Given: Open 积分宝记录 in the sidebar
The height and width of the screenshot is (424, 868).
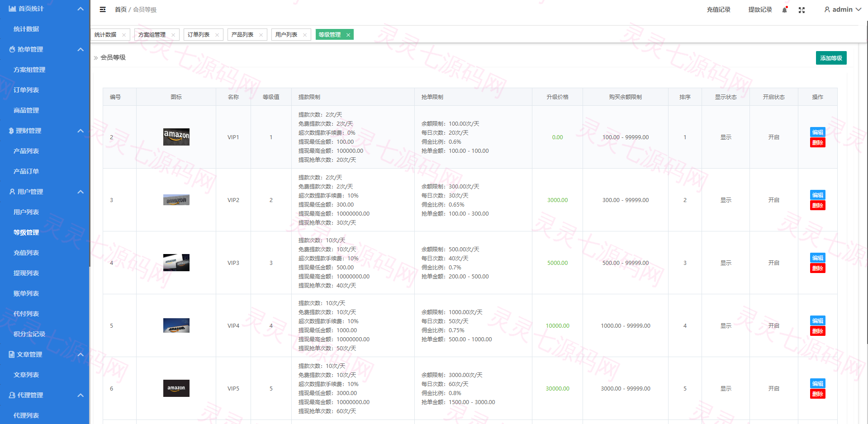Looking at the screenshot, I should click(x=29, y=334).
